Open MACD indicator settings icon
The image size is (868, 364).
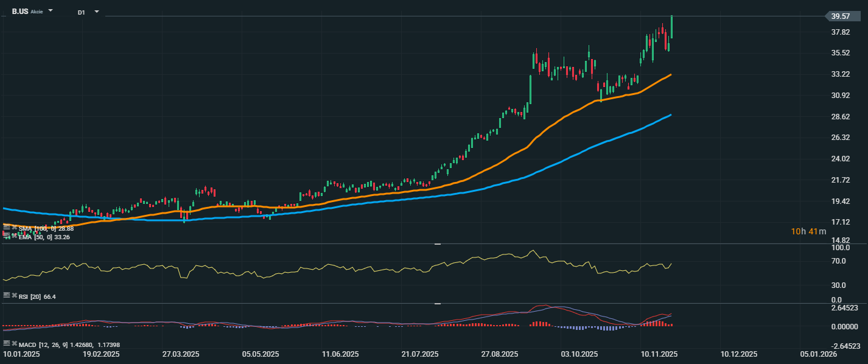coord(6,345)
